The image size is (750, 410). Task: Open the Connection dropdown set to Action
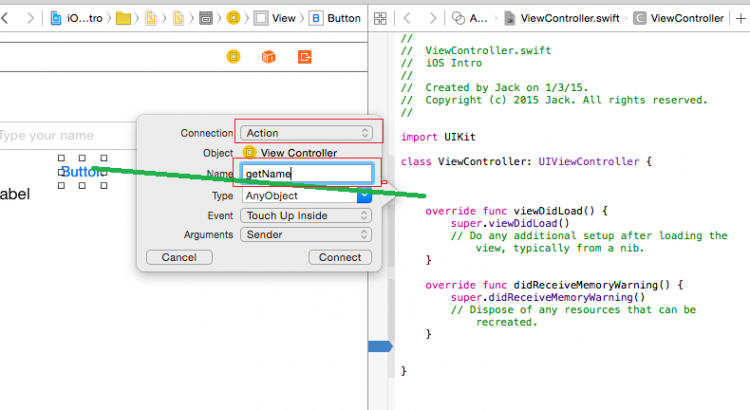pos(306,133)
